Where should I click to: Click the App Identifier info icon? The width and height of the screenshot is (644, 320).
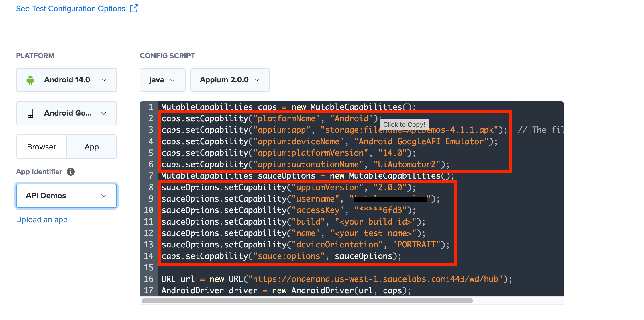click(x=71, y=172)
